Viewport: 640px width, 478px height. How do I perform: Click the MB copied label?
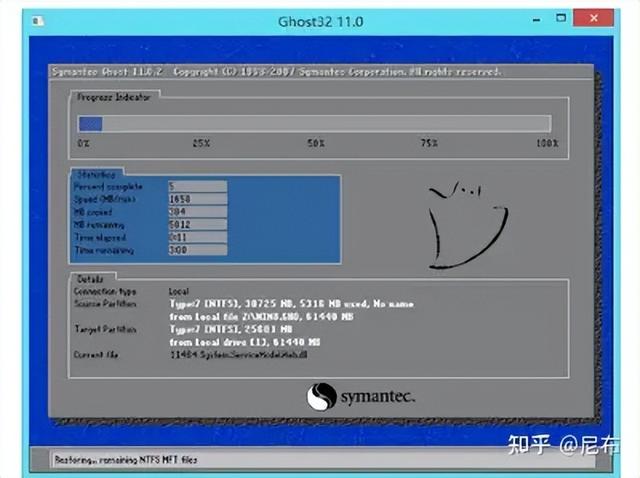(x=93, y=212)
